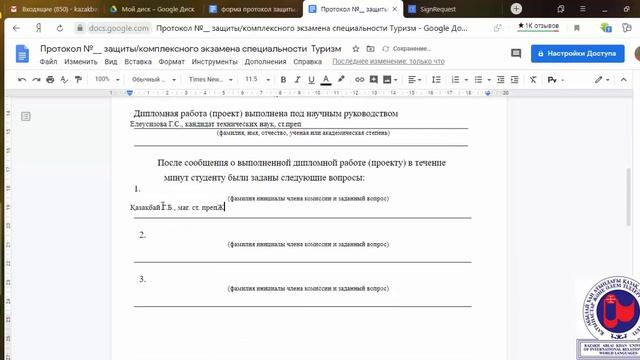Open the Google Docs home icon
The width and height of the screenshot is (640, 360).
22,54
